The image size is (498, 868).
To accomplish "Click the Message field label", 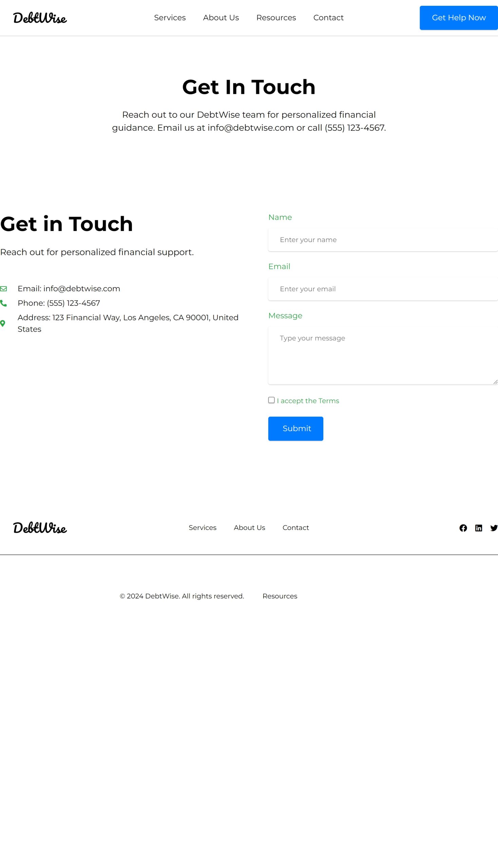I will (x=285, y=316).
